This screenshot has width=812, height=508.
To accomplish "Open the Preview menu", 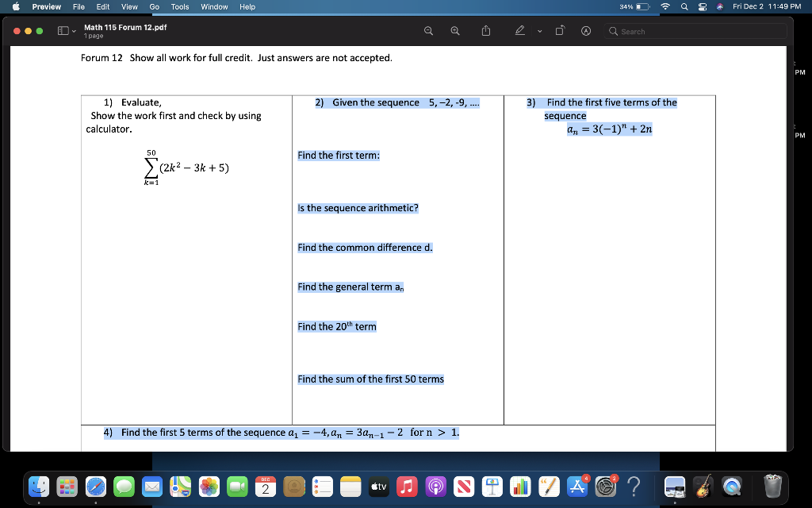I will (x=47, y=6).
